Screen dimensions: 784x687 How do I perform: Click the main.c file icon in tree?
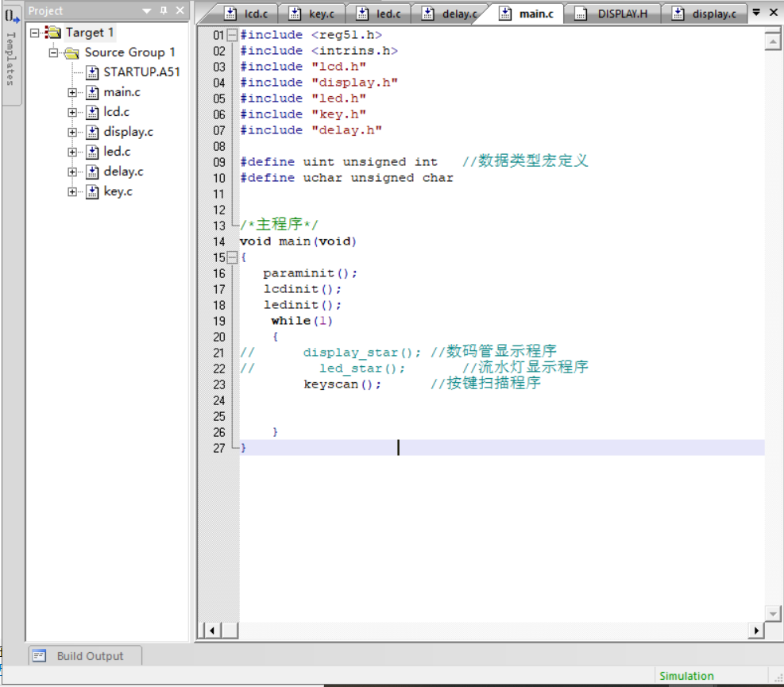pos(92,92)
